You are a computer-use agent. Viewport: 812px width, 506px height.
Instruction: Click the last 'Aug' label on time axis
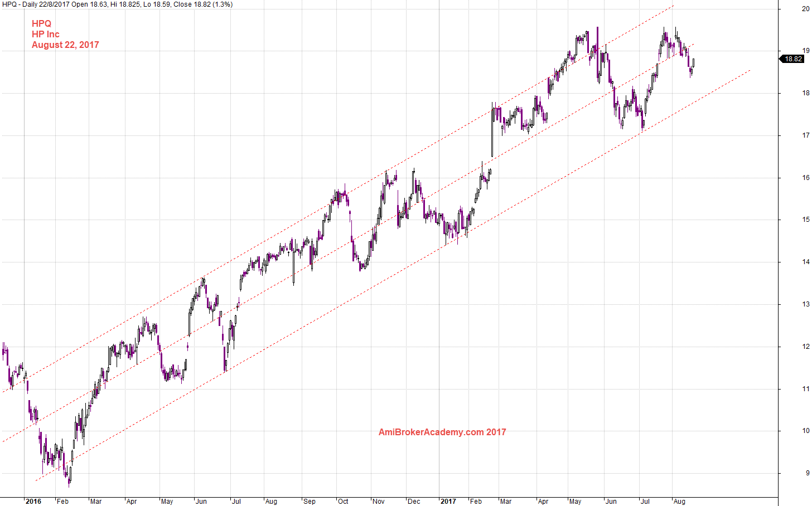(x=679, y=502)
